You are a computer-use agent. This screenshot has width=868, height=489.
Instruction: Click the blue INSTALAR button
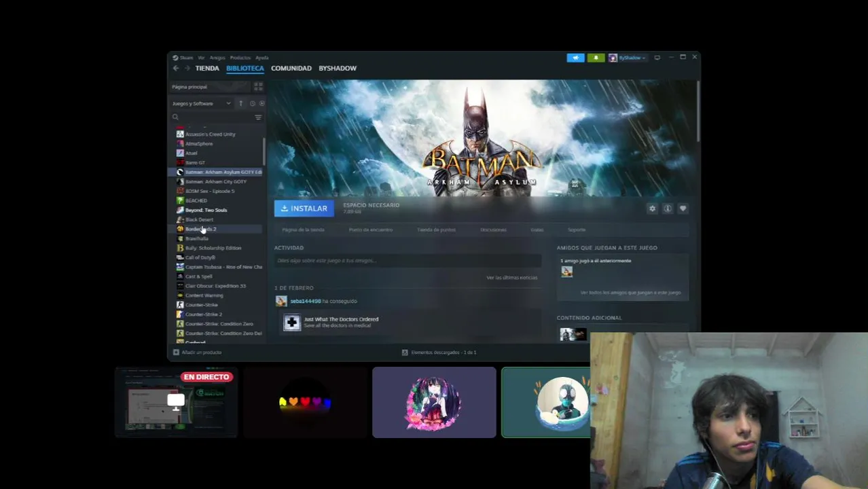[304, 209]
